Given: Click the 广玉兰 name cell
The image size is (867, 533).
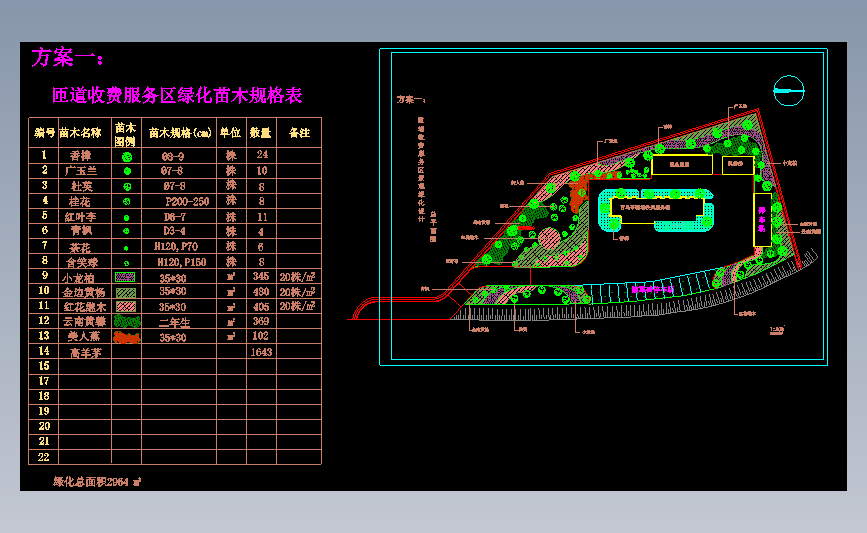Looking at the screenshot, I should coord(81,171).
